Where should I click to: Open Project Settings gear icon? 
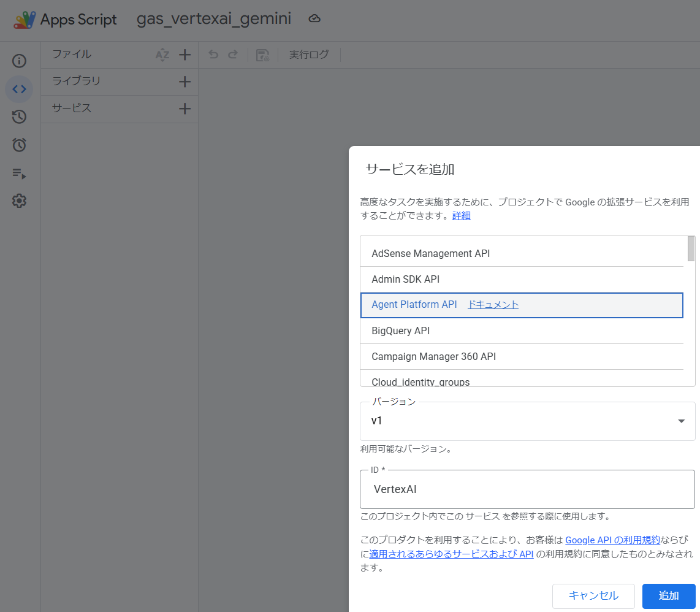pyautogui.click(x=19, y=201)
